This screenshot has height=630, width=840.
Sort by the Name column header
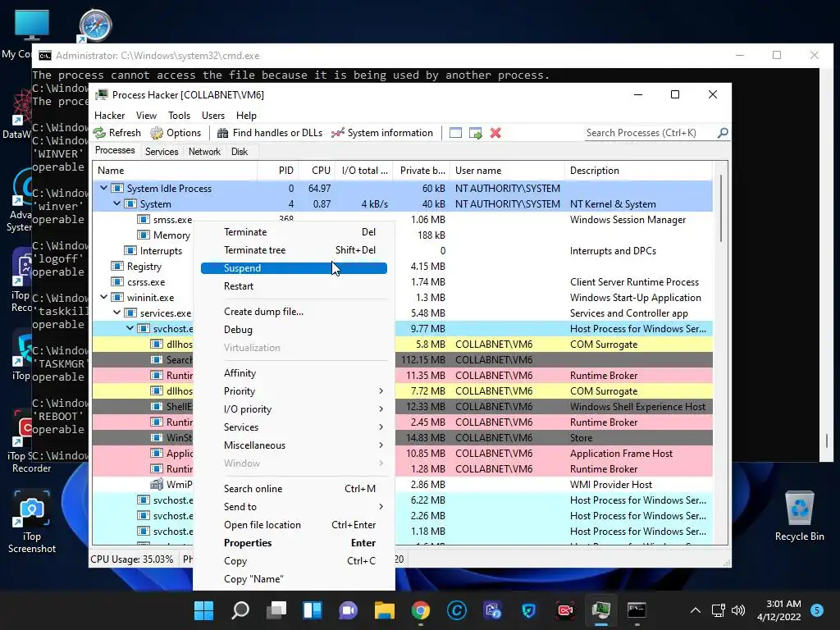click(x=175, y=171)
